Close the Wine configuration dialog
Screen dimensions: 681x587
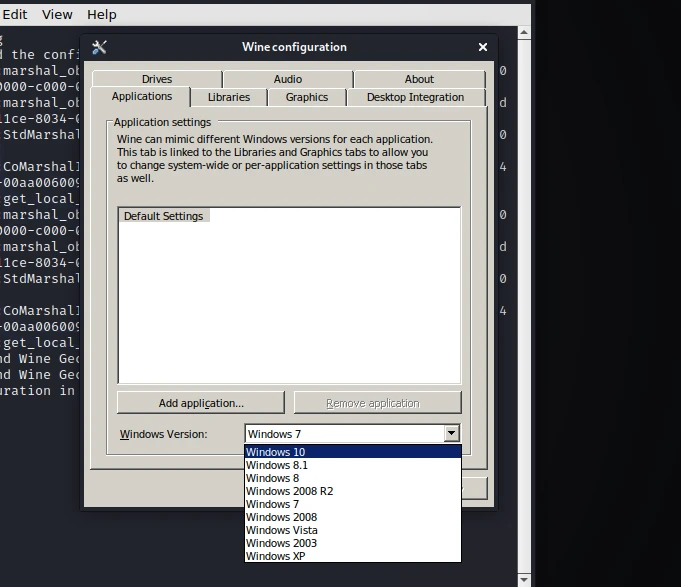click(483, 47)
